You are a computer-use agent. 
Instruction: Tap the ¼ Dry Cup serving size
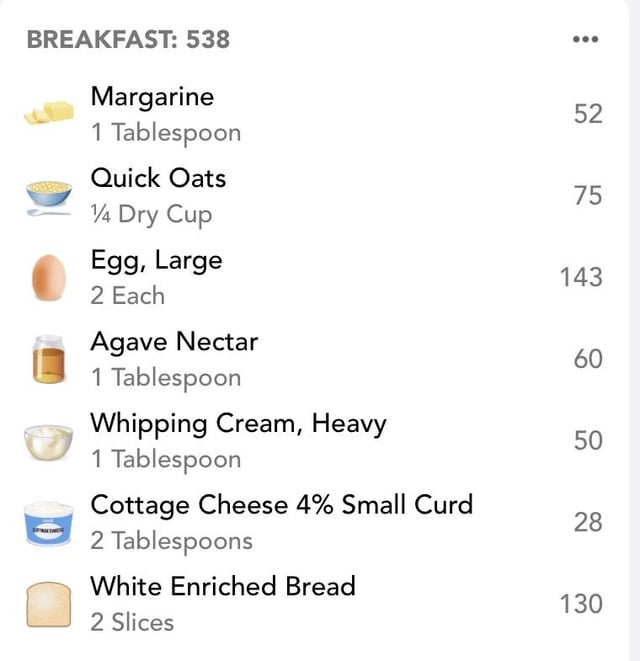tap(151, 215)
